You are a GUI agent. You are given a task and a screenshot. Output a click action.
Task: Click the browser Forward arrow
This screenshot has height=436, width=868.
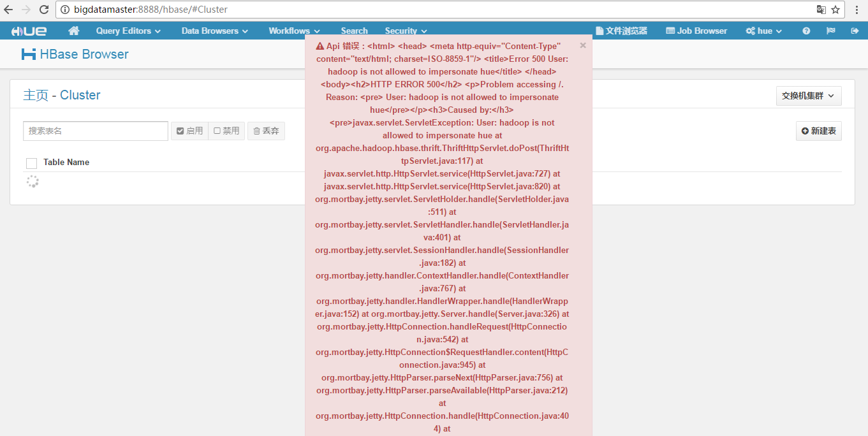tap(26, 10)
